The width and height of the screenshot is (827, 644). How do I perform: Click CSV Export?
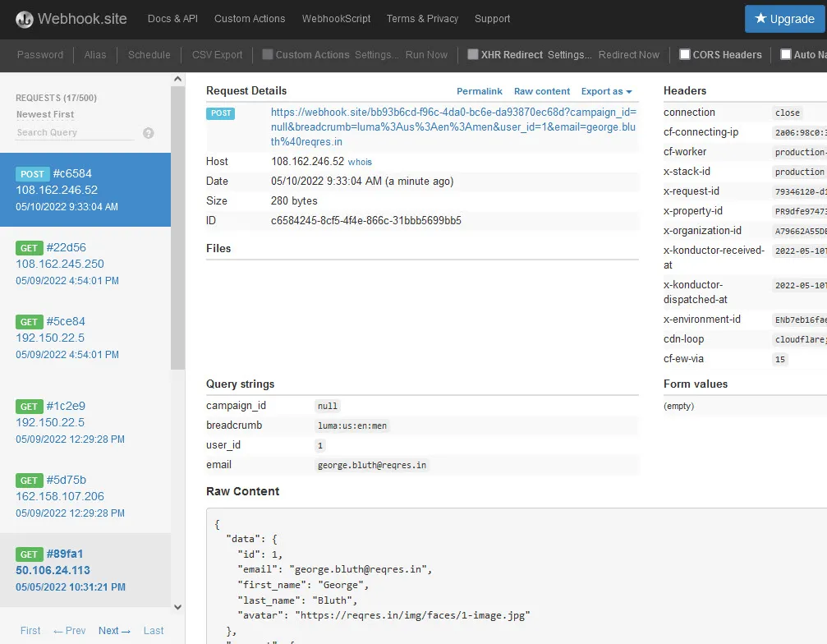tap(217, 55)
